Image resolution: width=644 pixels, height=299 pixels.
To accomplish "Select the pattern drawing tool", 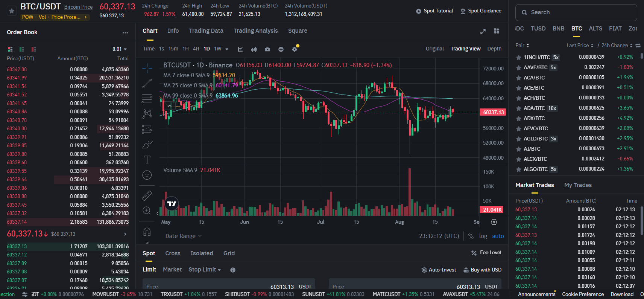I will click(147, 114).
